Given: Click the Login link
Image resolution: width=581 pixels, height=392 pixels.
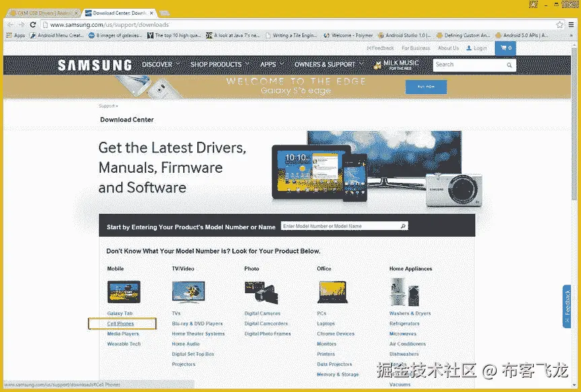Looking at the screenshot, I should 477,48.
